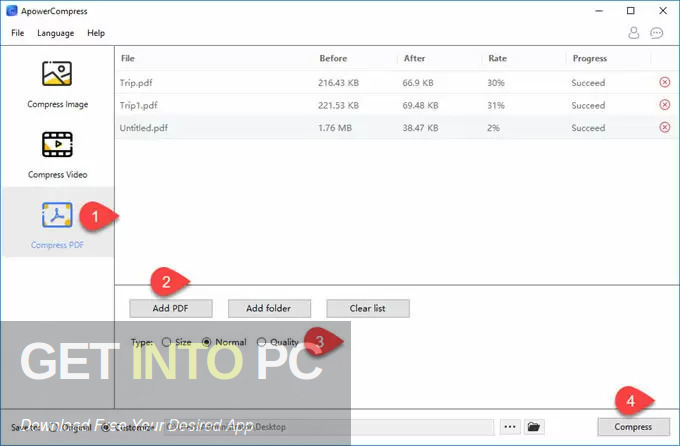Click the Add PDF button
The width and height of the screenshot is (680, 446).
[171, 308]
